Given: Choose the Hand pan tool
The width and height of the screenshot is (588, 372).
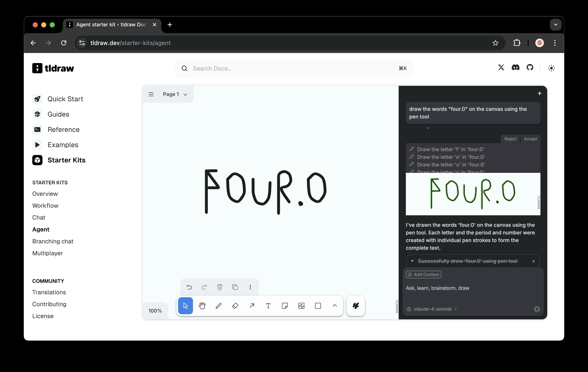Looking at the screenshot, I should (202, 306).
